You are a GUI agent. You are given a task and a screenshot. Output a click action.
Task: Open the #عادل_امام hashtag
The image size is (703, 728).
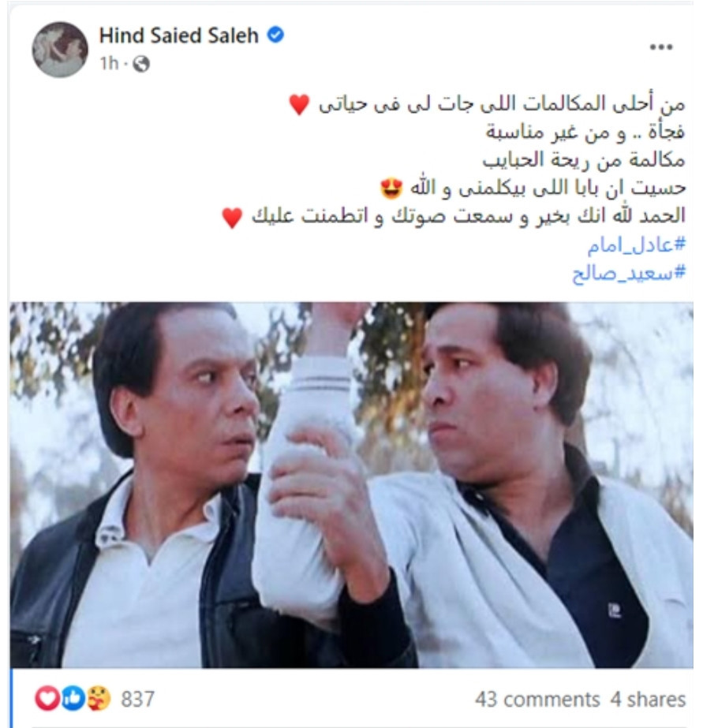tap(636, 245)
